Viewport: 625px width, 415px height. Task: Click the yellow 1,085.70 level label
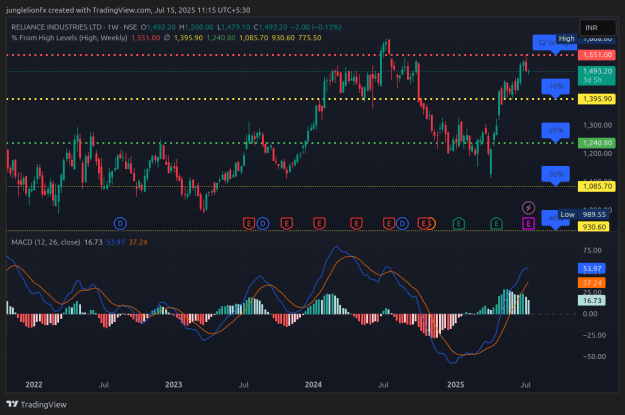pyautogui.click(x=597, y=186)
